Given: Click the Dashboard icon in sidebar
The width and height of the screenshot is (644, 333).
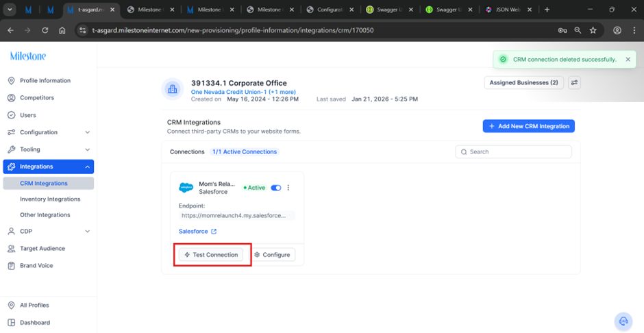Looking at the screenshot, I should coord(12,322).
